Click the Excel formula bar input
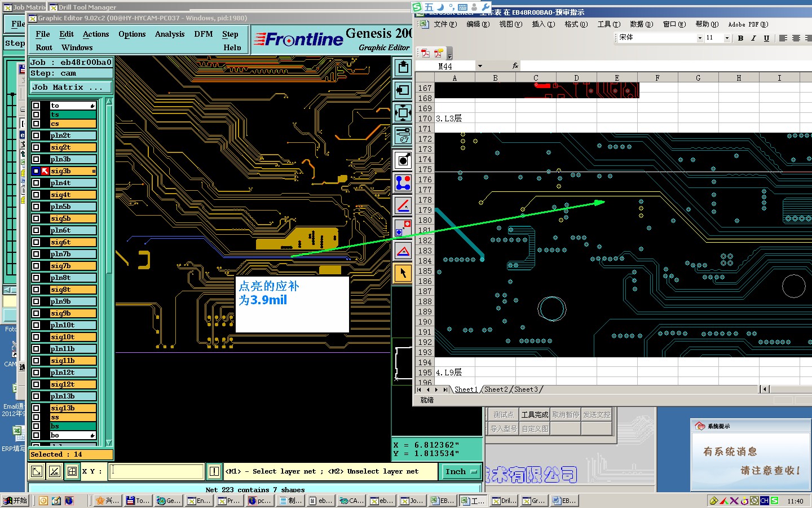 (x=666, y=66)
